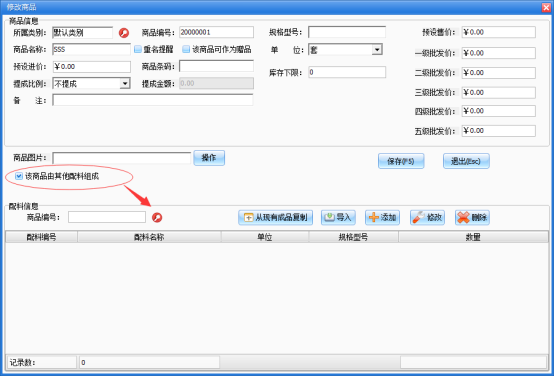Click the 数量 column header
The height and width of the screenshot is (376, 554).
click(x=473, y=237)
